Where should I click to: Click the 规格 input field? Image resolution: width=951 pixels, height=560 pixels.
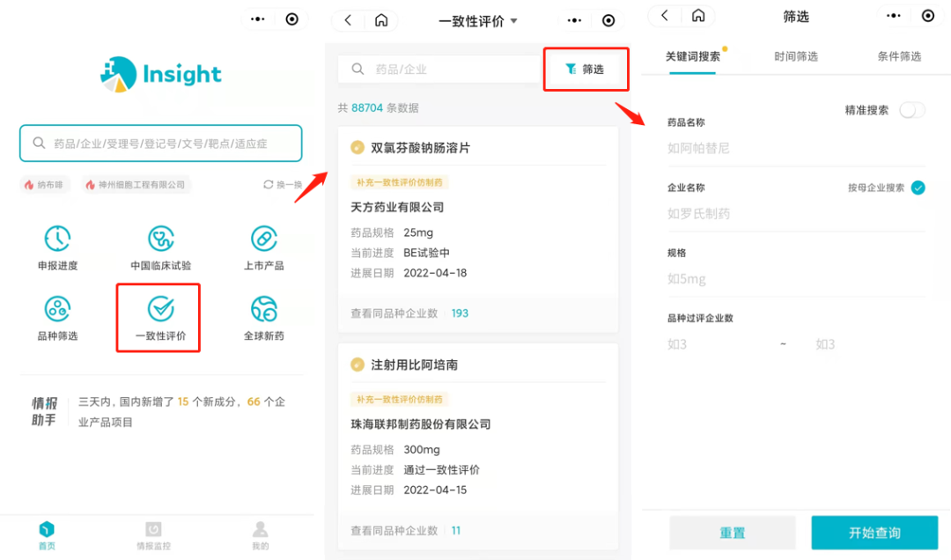point(796,279)
